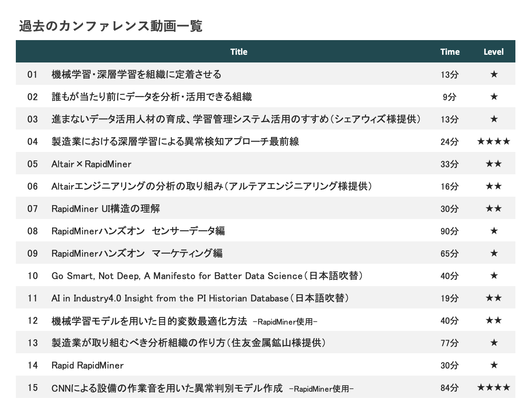The width and height of the screenshot is (532, 418).
Task: Click the two-star level for RapidMiner UI構造の理解
Action: 494,208
